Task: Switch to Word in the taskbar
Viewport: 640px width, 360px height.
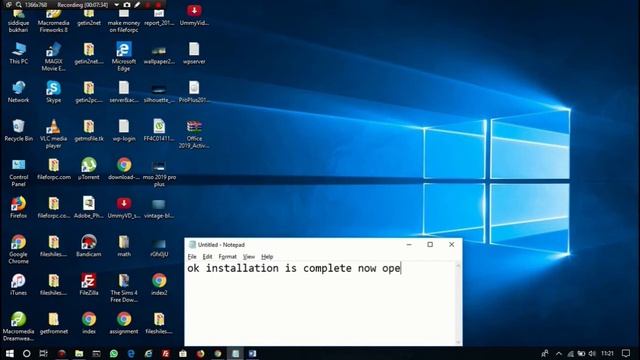Action: pyautogui.click(x=252, y=353)
